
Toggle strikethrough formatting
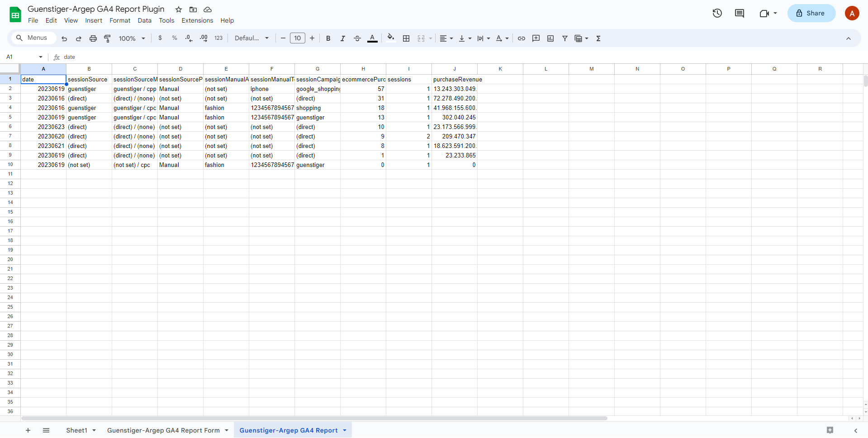[357, 38]
